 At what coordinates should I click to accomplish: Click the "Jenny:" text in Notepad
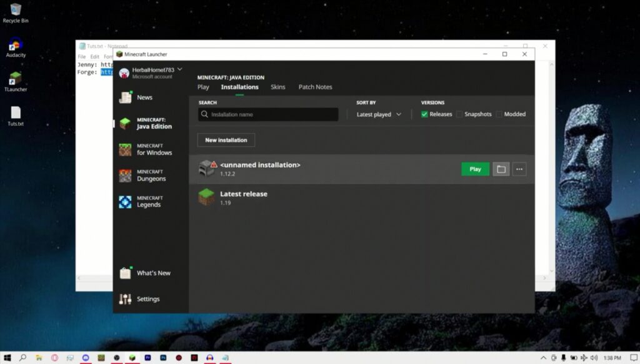[87, 64]
